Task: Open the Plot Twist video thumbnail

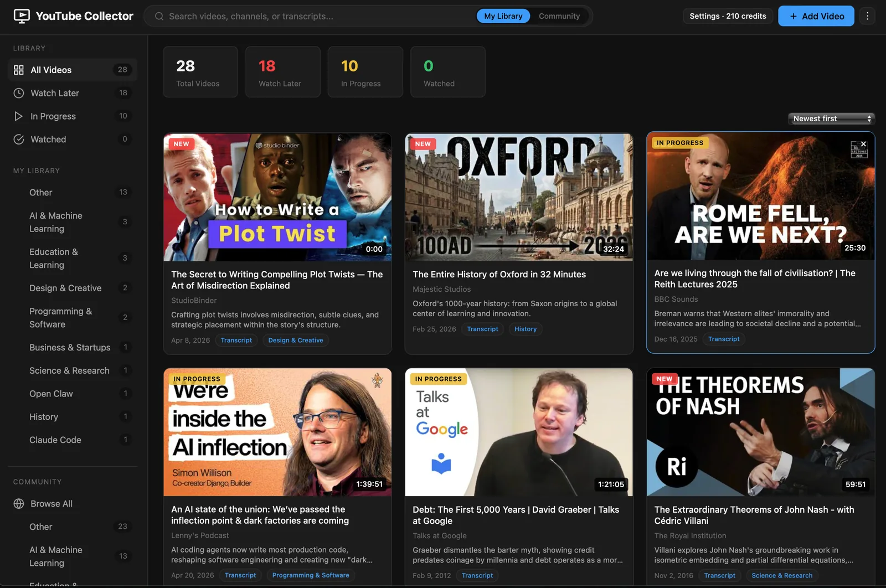Action: click(x=277, y=197)
